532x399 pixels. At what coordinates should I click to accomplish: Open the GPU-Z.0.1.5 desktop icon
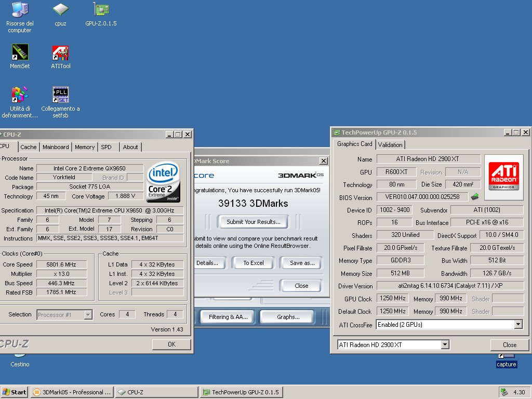click(101, 14)
